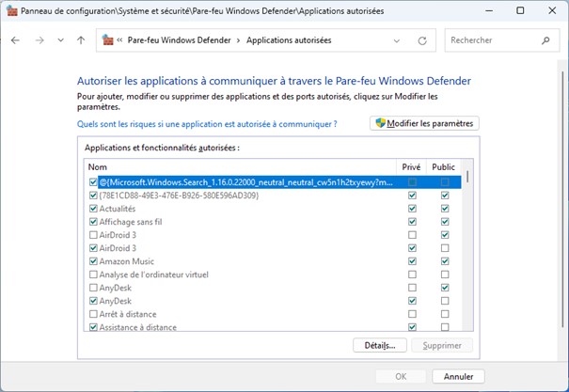Click the search magnifier icon
569x392 pixels.
coord(545,40)
